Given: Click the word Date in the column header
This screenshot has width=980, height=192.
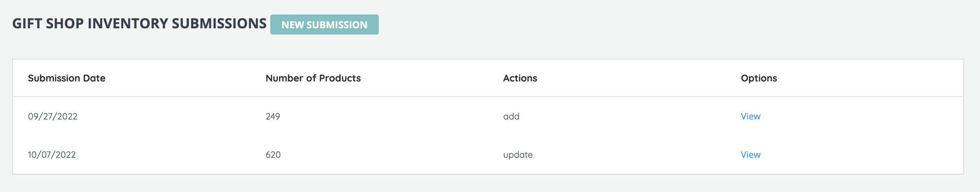Looking at the screenshot, I should [94, 78].
